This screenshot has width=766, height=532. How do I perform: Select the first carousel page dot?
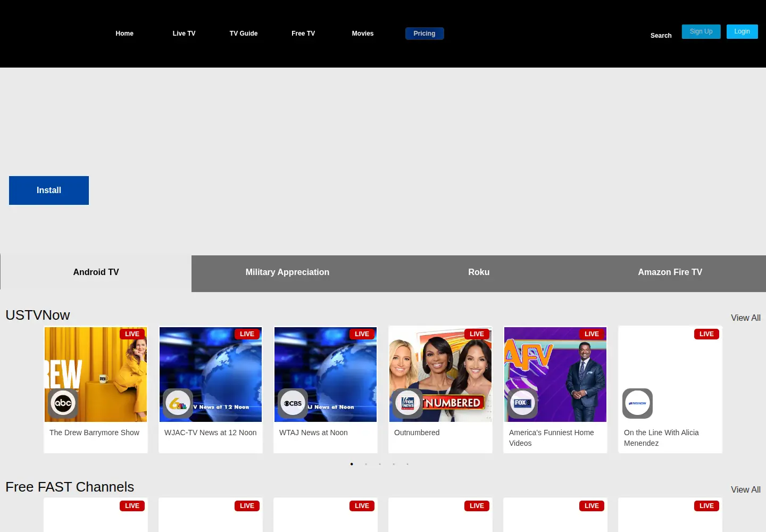point(352,464)
